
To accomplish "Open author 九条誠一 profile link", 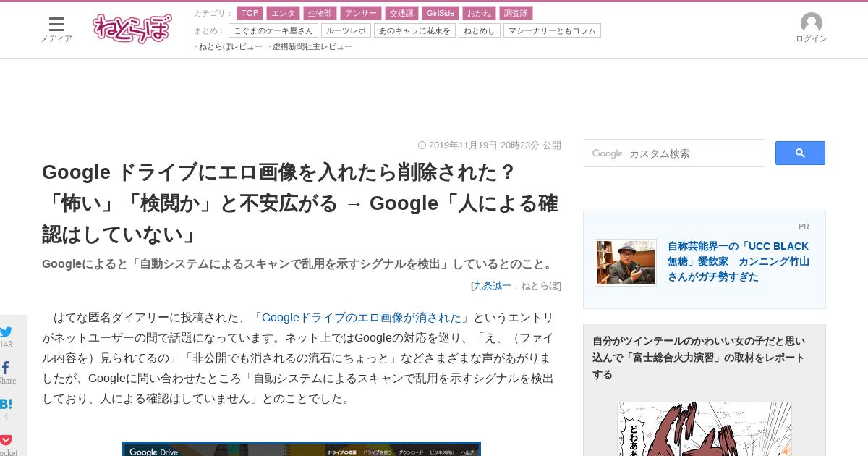I will click(x=492, y=285).
